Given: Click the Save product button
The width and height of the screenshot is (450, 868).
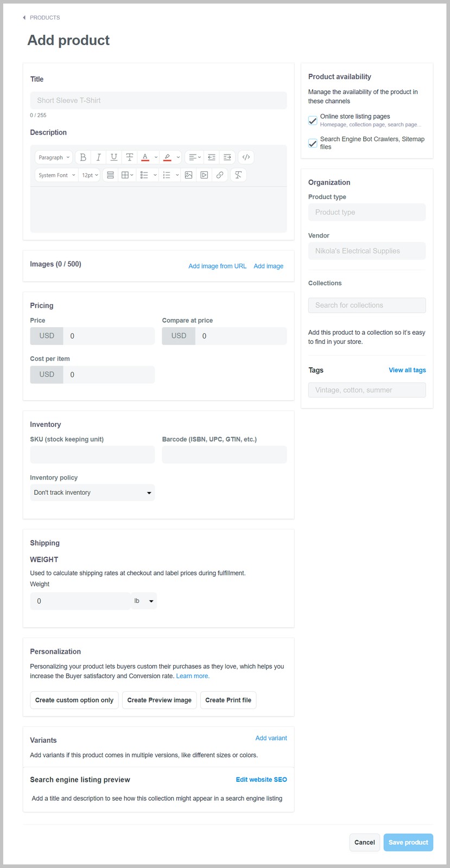Looking at the screenshot, I should coord(408,843).
